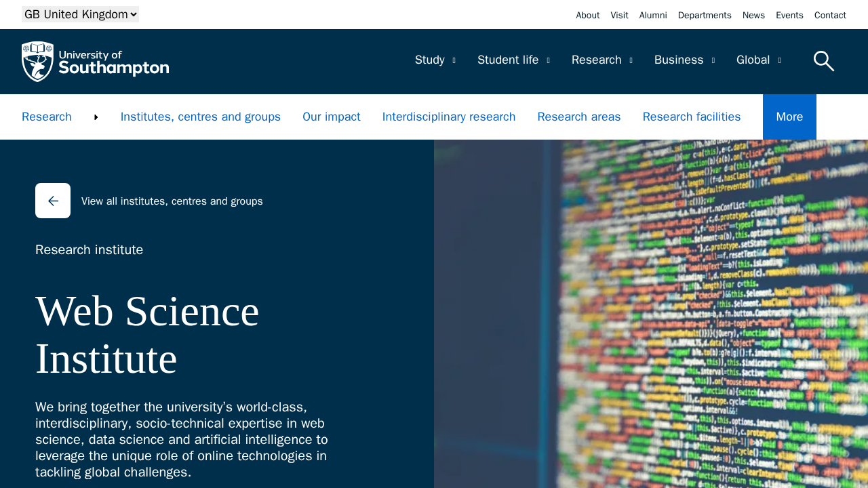868x488 pixels.
Task: Select Institutes, centres and groups tab
Action: point(201,117)
